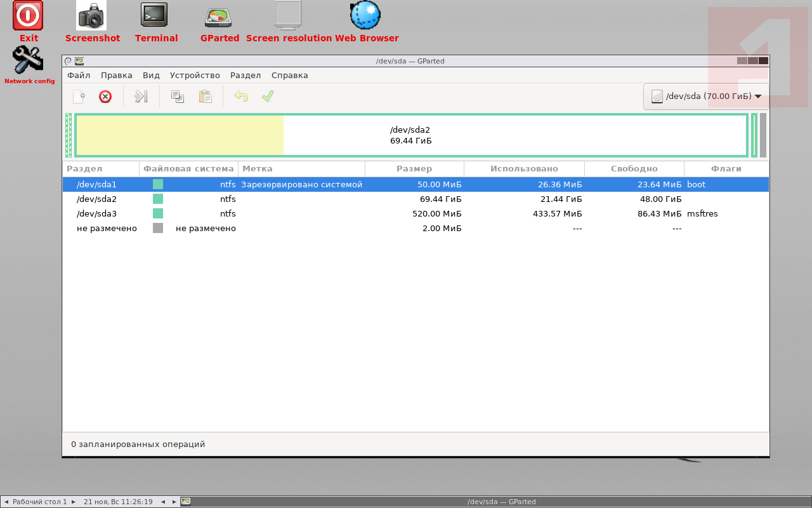Click the gray swatch in the не размечено row
The width and height of the screenshot is (812, 508).
pos(158,228)
